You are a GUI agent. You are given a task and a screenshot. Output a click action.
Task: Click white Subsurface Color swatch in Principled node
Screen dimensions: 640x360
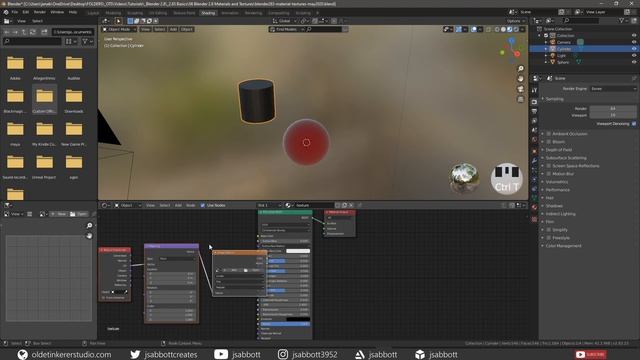[298, 251]
